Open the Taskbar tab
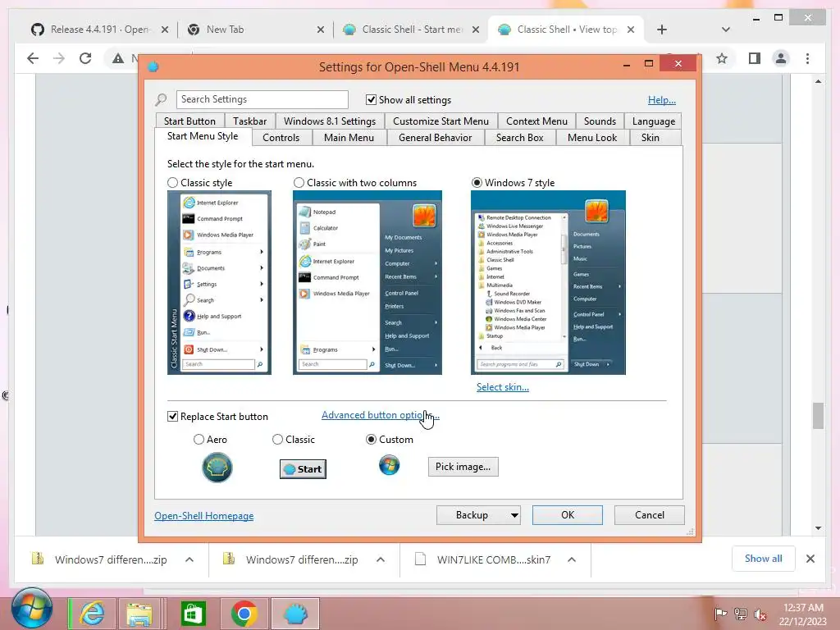840x630 pixels. click(x=249, y=121)
